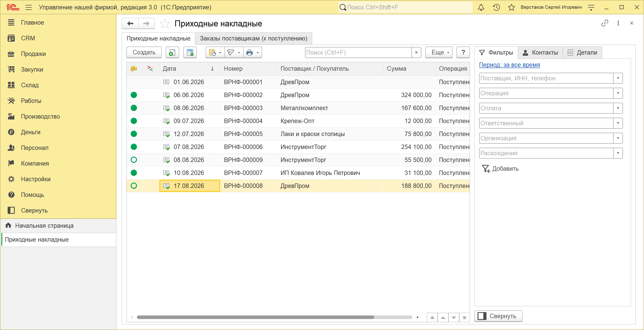This screenshot has height=330, width=644.
Task: Open the Работы section
Action: 31,101
